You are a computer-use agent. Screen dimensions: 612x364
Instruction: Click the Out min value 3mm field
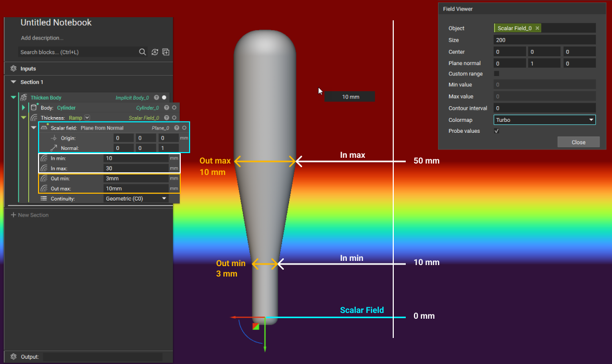(x=136, y=178)
